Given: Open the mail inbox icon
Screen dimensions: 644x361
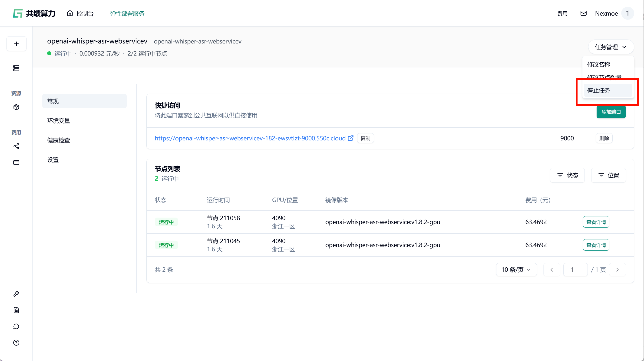Looking at the screenshot, I should pyautogui.click(x=583, y=13).
